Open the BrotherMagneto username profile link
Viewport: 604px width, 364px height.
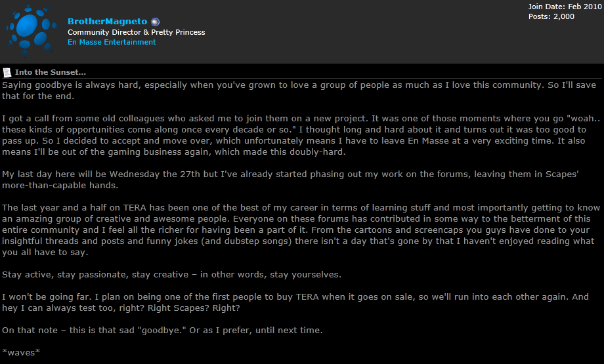107,22
